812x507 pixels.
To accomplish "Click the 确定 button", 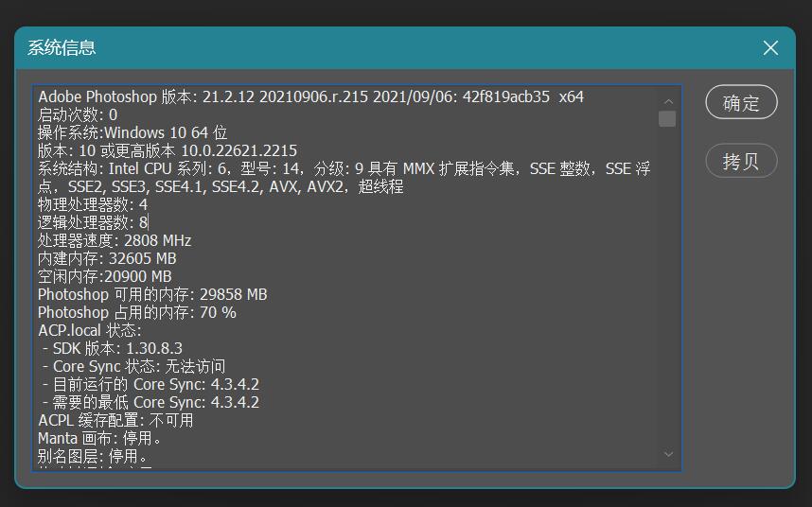I will click(741, 102).
